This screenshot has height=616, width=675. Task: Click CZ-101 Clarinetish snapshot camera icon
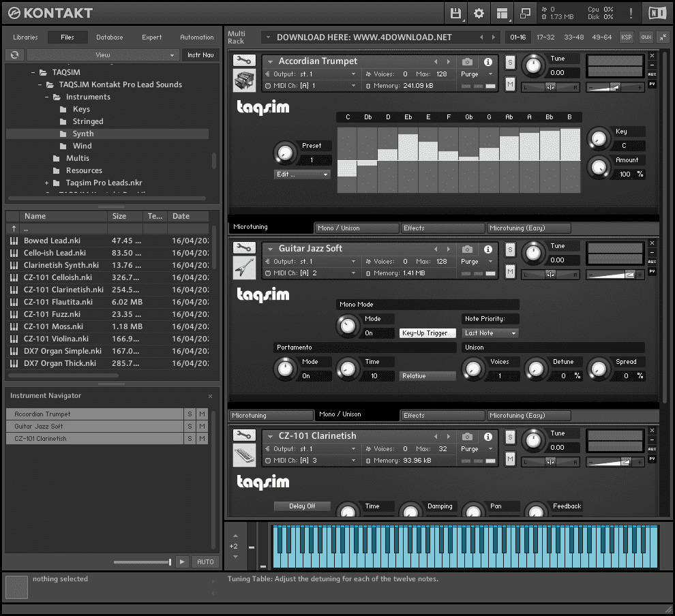pos(467,437)
